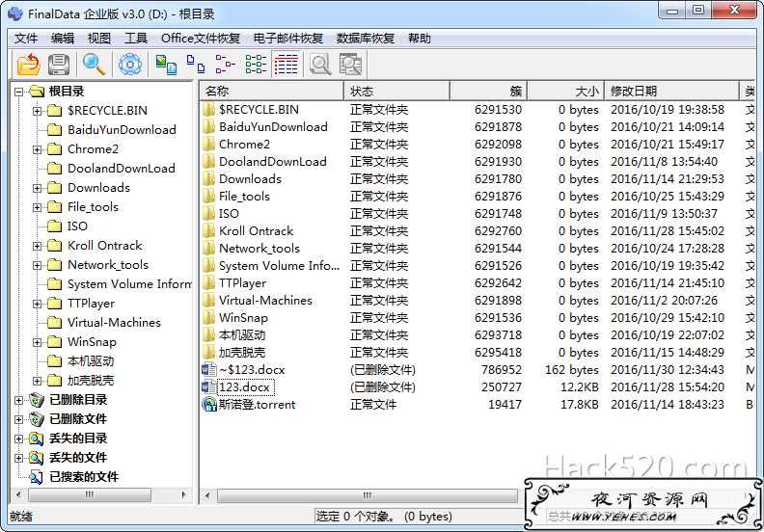
Task: Expand the 已删除目录 node
Action: [18, 400]
